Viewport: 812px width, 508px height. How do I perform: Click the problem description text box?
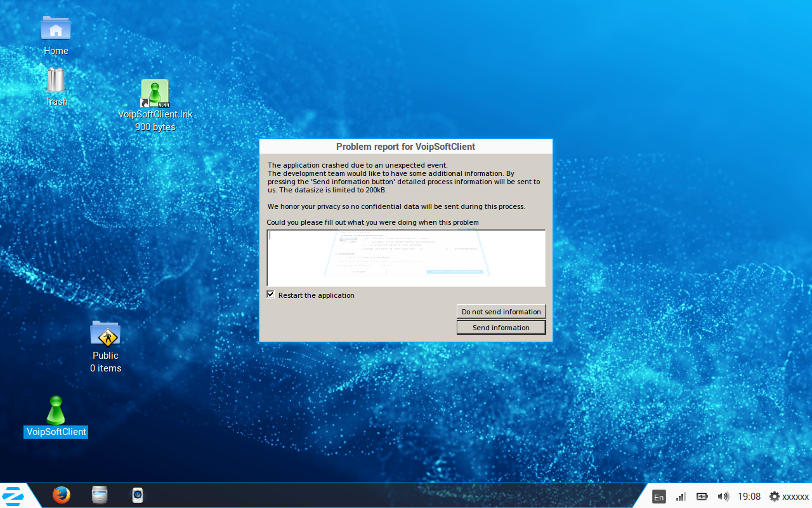406,258
